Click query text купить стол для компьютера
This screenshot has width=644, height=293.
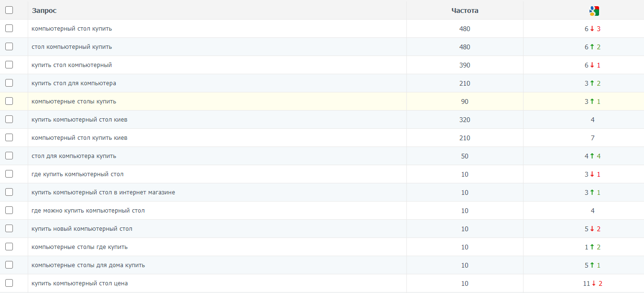[74, 83]
